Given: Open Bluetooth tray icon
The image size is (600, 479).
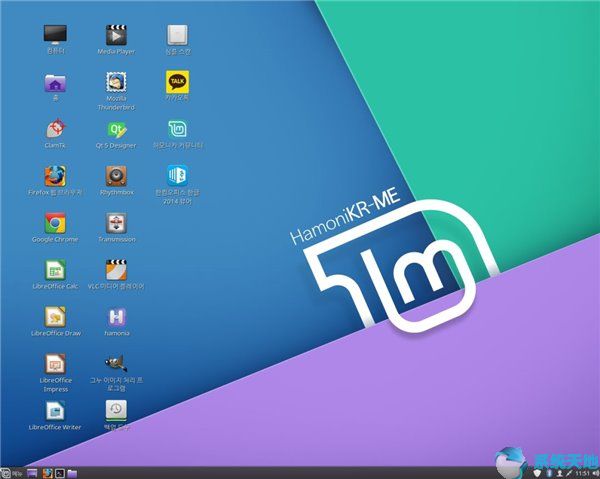Looking at the screenshot, I should (x=548, y=474).
